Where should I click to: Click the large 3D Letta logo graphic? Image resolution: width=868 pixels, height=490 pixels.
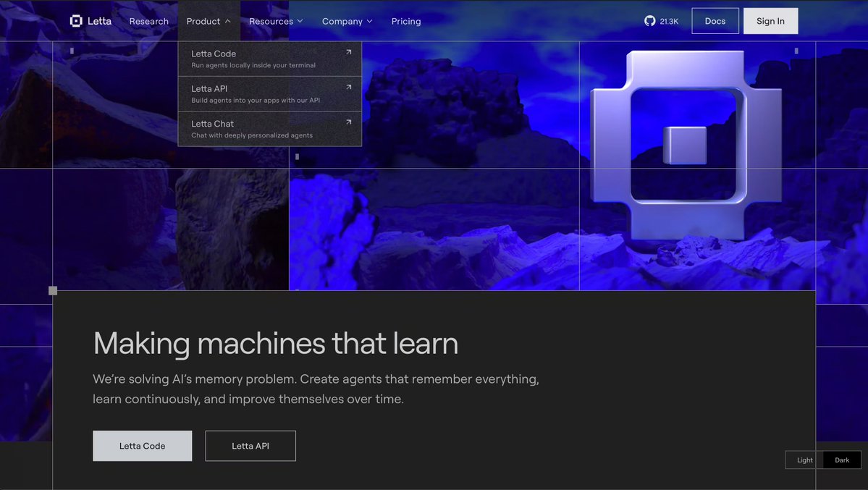[686, 145]
